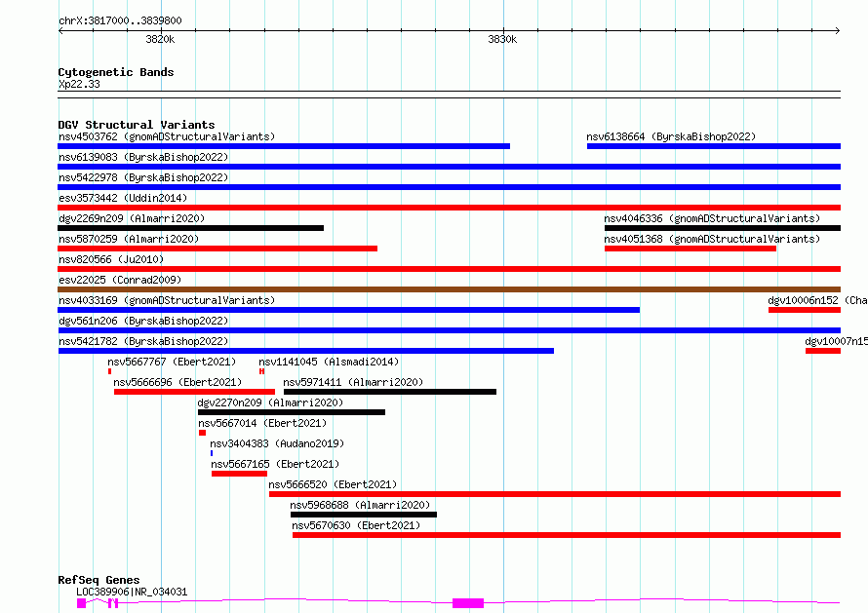Click the Xp22.33 cytogenetic band label

click(79, 84)
